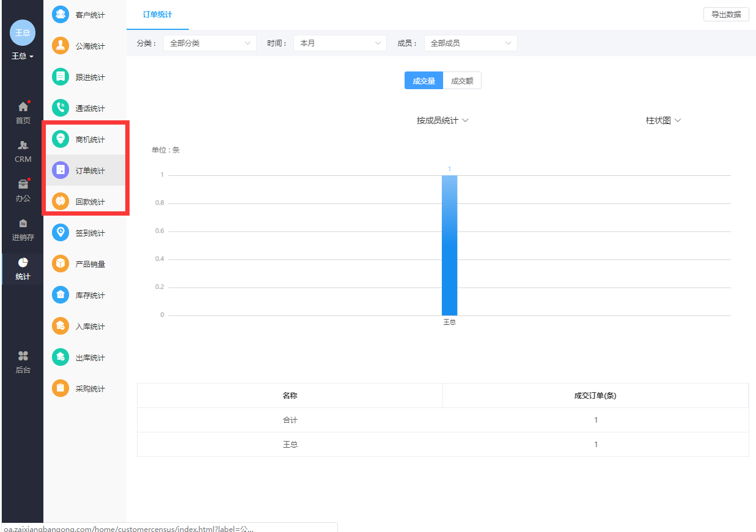
Task: Open 出库统计 menu label
Action: pyautogui.click(x=90, y=358)
